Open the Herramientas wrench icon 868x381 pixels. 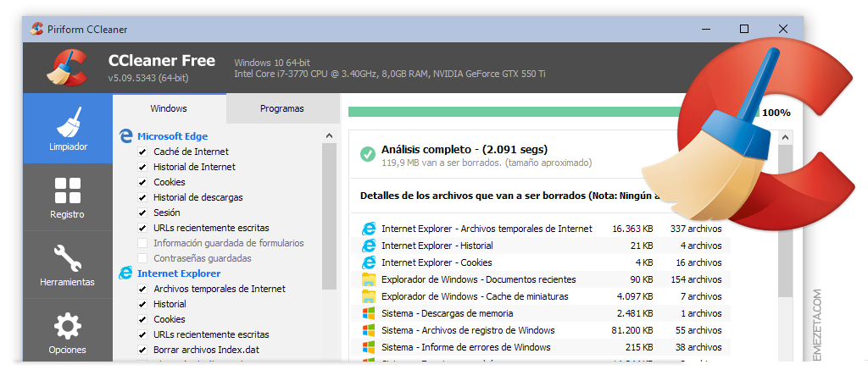click(x=68, y=257)
